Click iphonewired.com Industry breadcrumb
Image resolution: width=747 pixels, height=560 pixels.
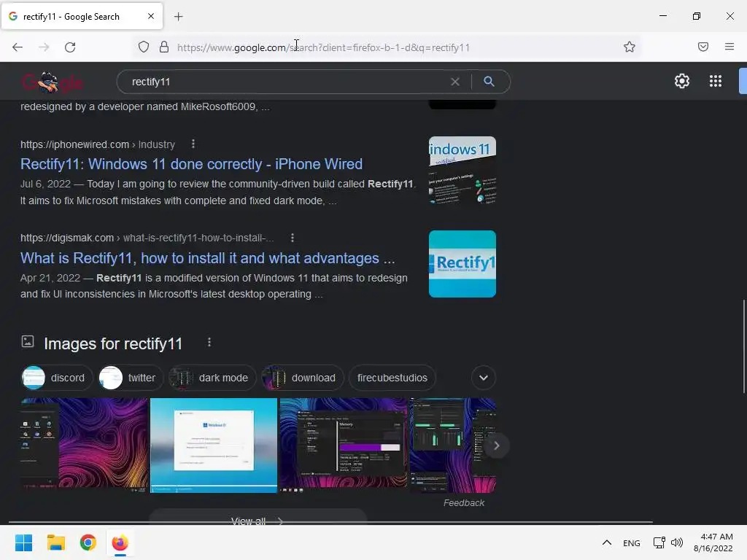pos(98,144)
